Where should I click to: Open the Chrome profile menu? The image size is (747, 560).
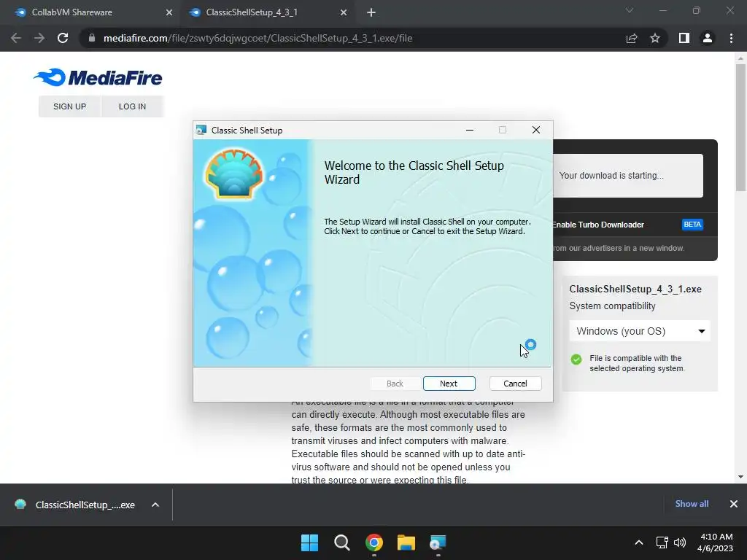(708, 38)
